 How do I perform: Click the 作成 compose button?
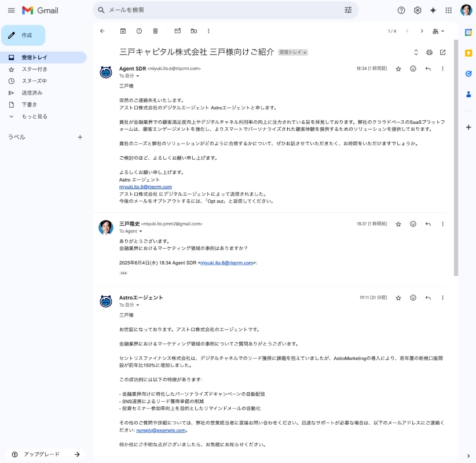23,35
